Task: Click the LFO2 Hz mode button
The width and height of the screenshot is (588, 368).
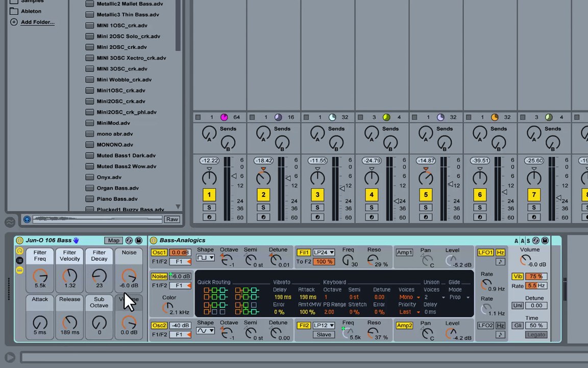Action: (500, 325)
